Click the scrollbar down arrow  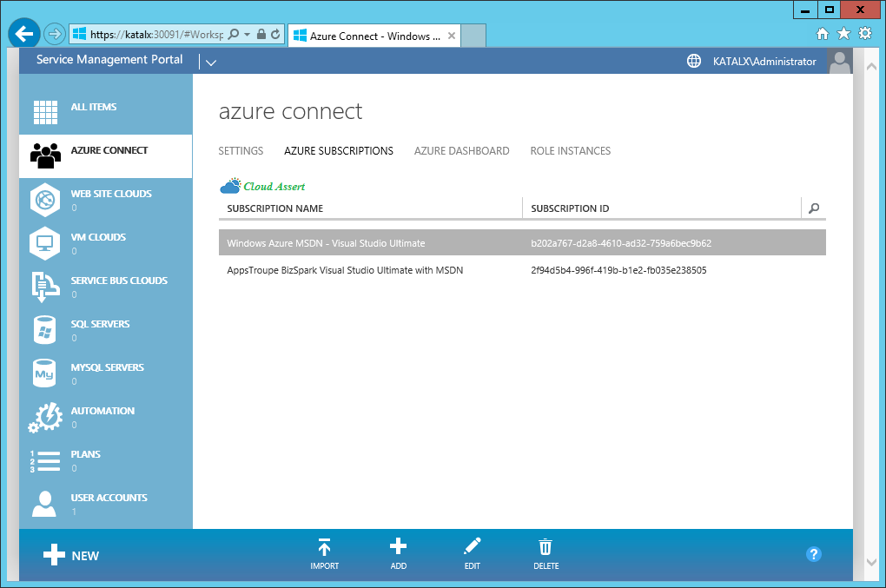872,563
